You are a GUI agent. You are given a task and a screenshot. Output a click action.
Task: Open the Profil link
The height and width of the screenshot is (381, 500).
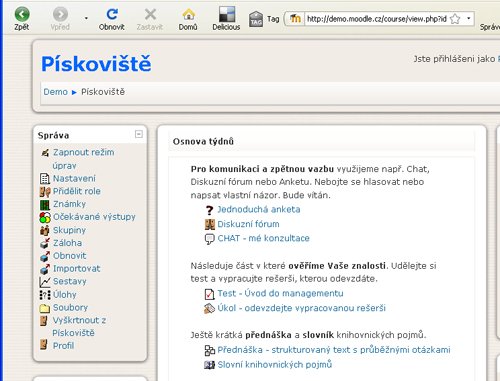(63, 346)
